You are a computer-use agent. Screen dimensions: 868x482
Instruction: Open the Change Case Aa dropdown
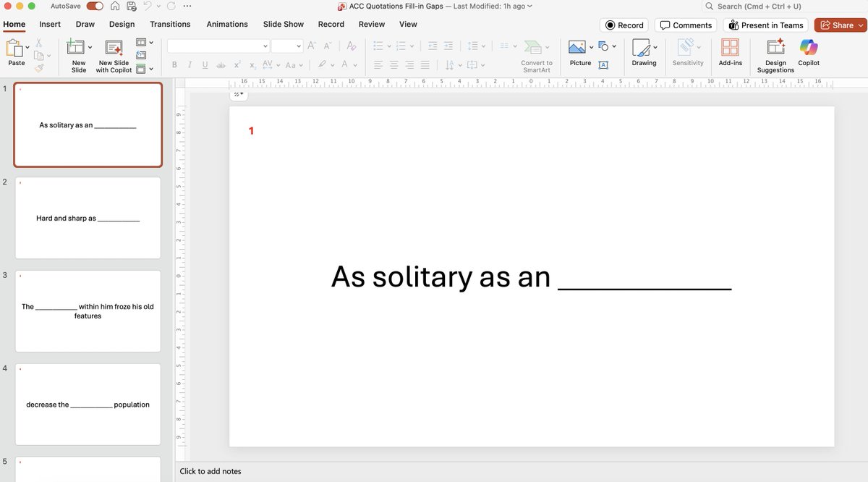point(293,65)
